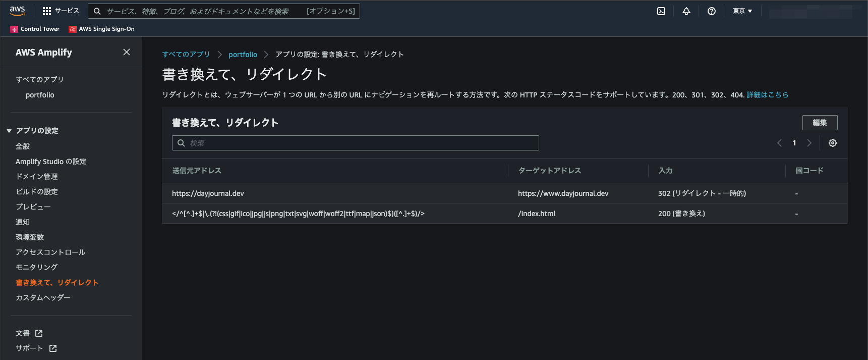
Task: Open モニタリング page
Action: click(37, 267)
